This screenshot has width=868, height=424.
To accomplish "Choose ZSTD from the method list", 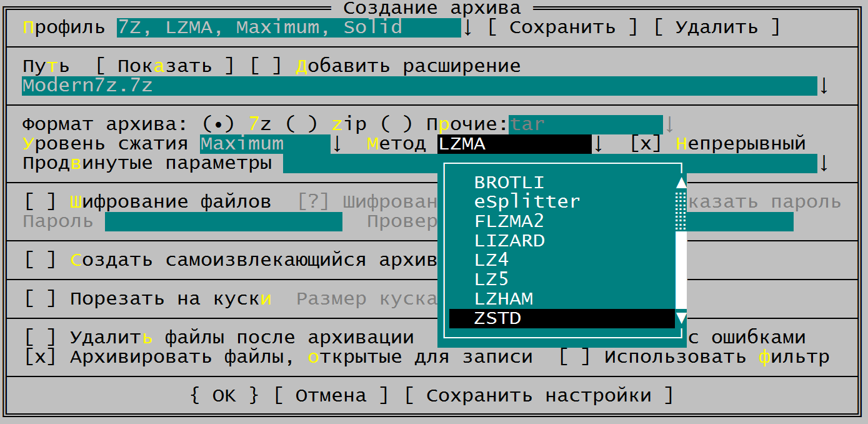I will 497,318.
